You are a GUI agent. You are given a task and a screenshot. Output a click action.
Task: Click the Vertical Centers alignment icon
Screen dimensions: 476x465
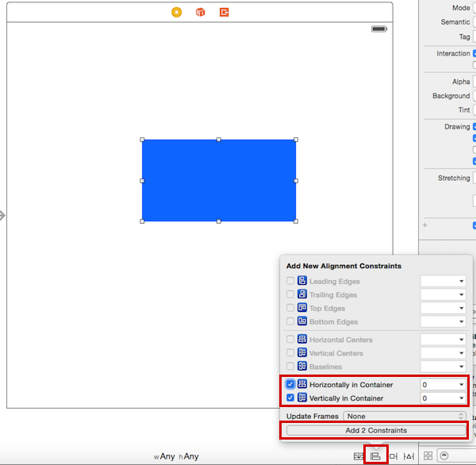302,352
